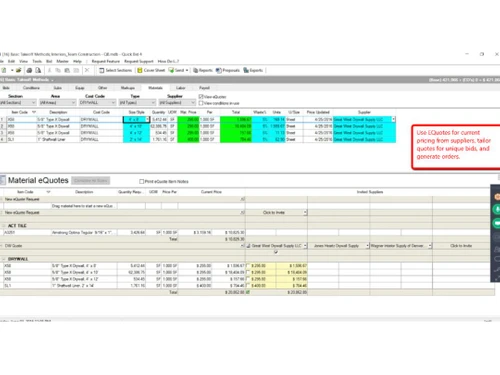500x375 pixels.
Task: Open Great West Drywall Supply LLC dropdown
Action: [x=305, y=246]
